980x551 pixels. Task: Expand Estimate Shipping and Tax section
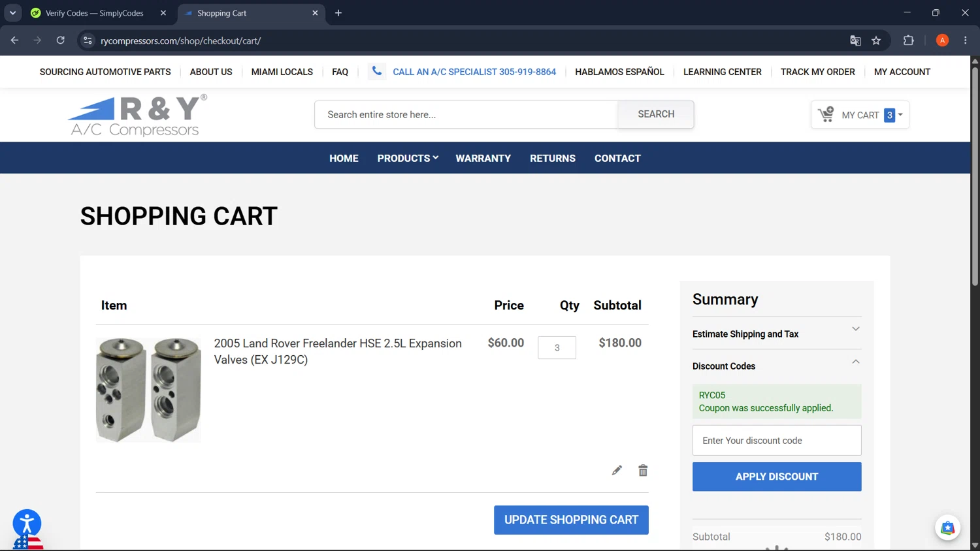click(x=777, y=334)
